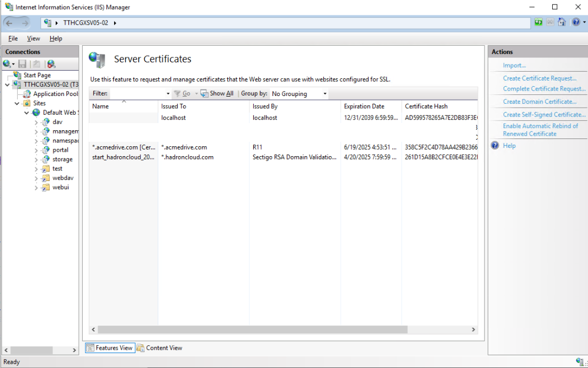Expand the webdav node arrow

36,179
